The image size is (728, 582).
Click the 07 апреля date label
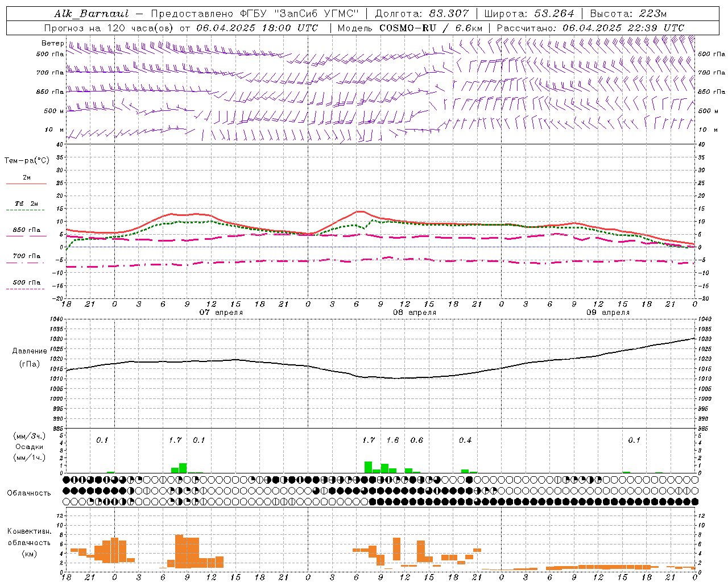[221, 312]
